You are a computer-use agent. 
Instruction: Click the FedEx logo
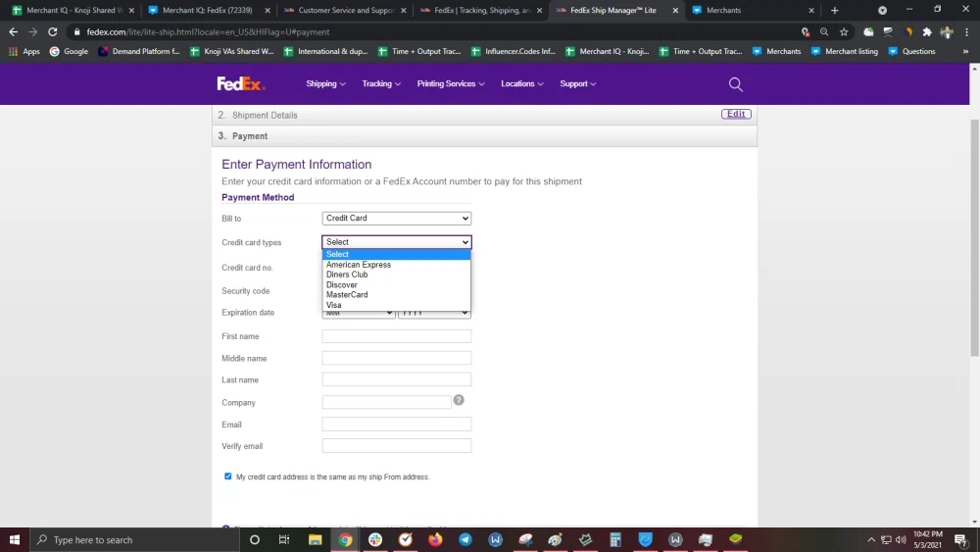(241, 83)
